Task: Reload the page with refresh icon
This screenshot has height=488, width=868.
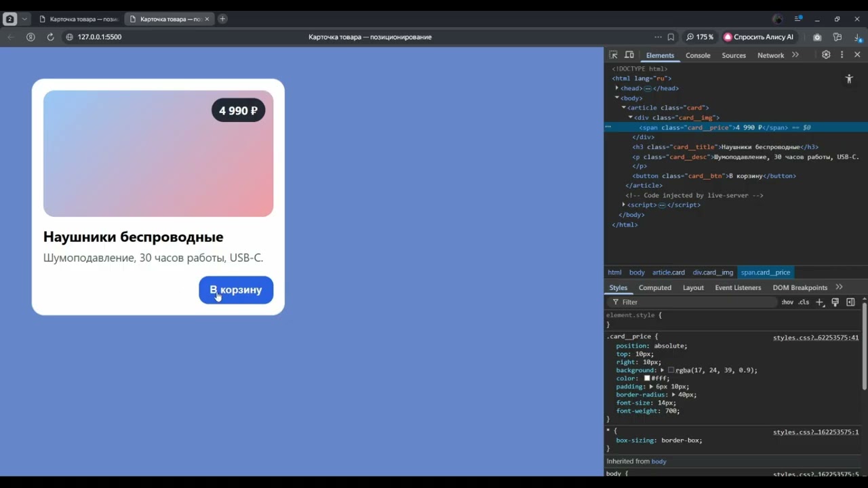Action: click(x=50, y=37)
